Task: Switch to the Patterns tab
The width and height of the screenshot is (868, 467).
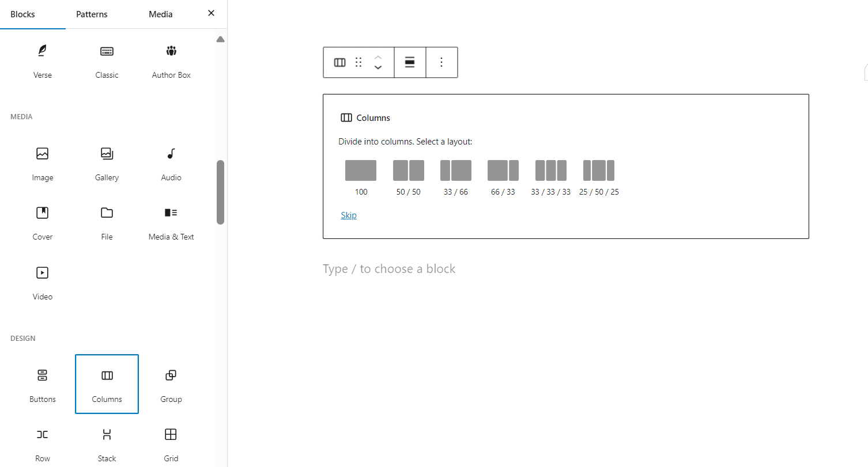Action: 92,14
